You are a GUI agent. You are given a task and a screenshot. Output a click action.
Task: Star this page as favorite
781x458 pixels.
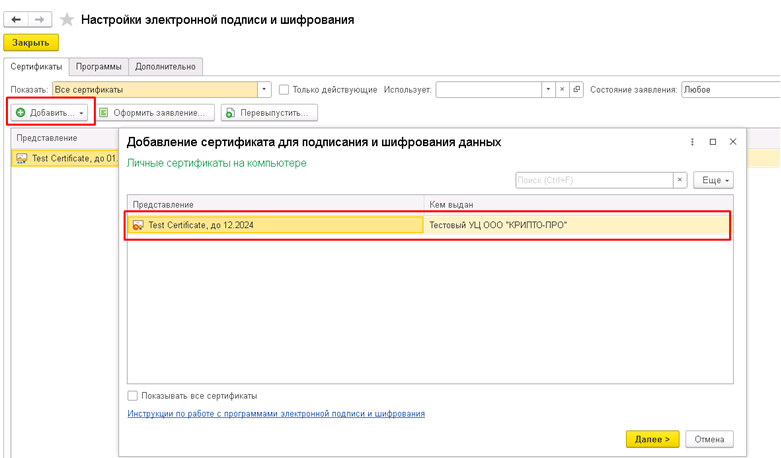point(67,19)
